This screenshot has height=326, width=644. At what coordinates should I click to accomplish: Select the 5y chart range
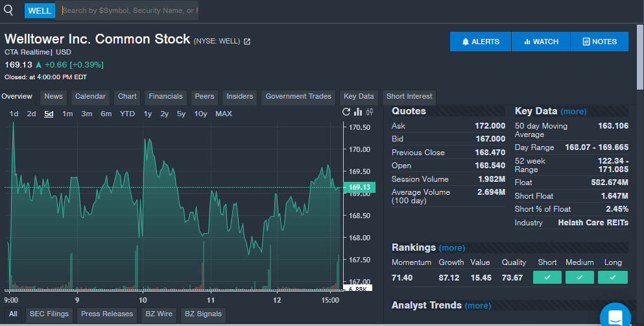pyautogui.click(x=181, y=114)
